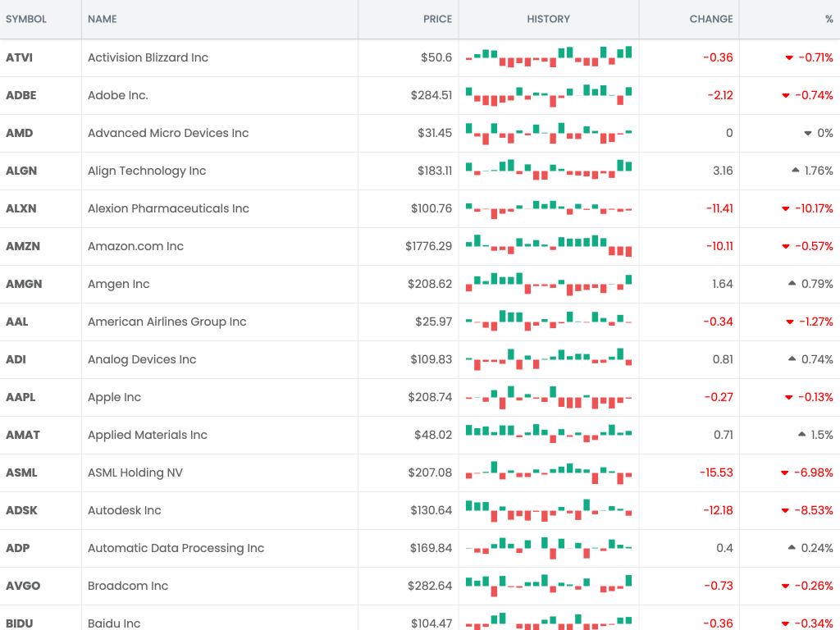Click the name Applied Materials Inc

tap(148, 435)
